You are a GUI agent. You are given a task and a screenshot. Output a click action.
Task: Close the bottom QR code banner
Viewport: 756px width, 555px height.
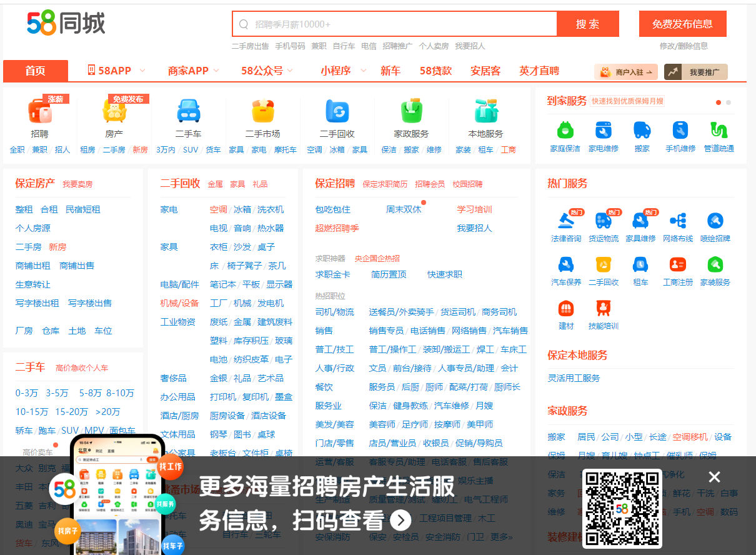coord(715,477)
